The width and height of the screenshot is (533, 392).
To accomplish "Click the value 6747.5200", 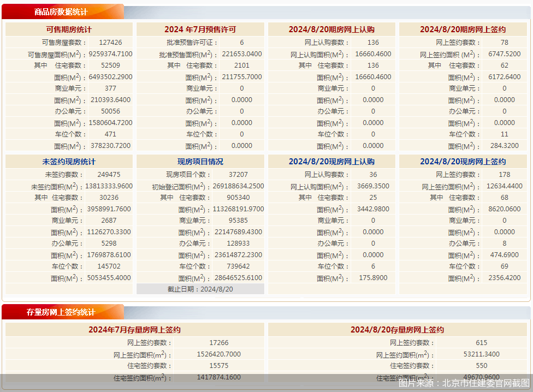I will (x=505, y=54).
